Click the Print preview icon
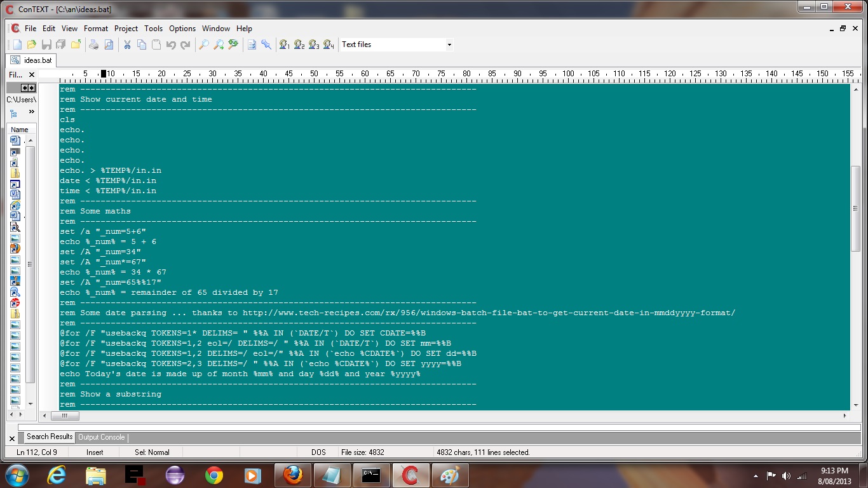The image size is (868, 488). click(x=109, y=44)
